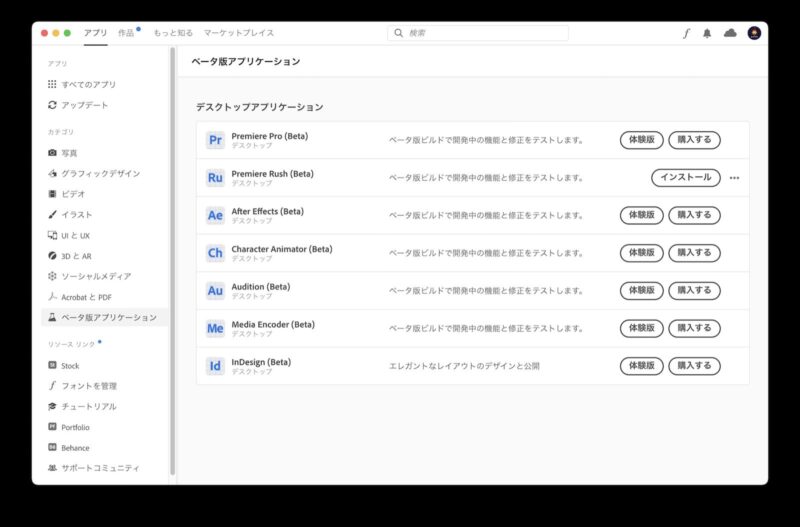Click the 検索 search field
This screenshot has height=527, width=800.
[x=478, y=33]
